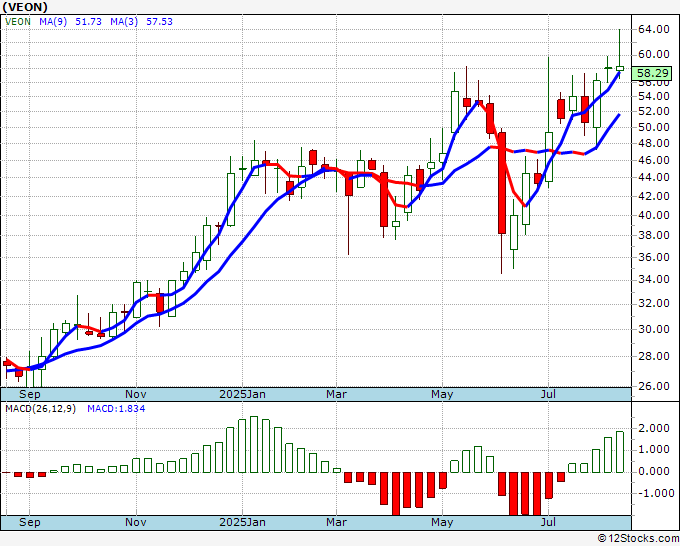The height and width of the screenshot is (546, 680).
Task: Click Mar on the MACD time axis
Action: 337,522
